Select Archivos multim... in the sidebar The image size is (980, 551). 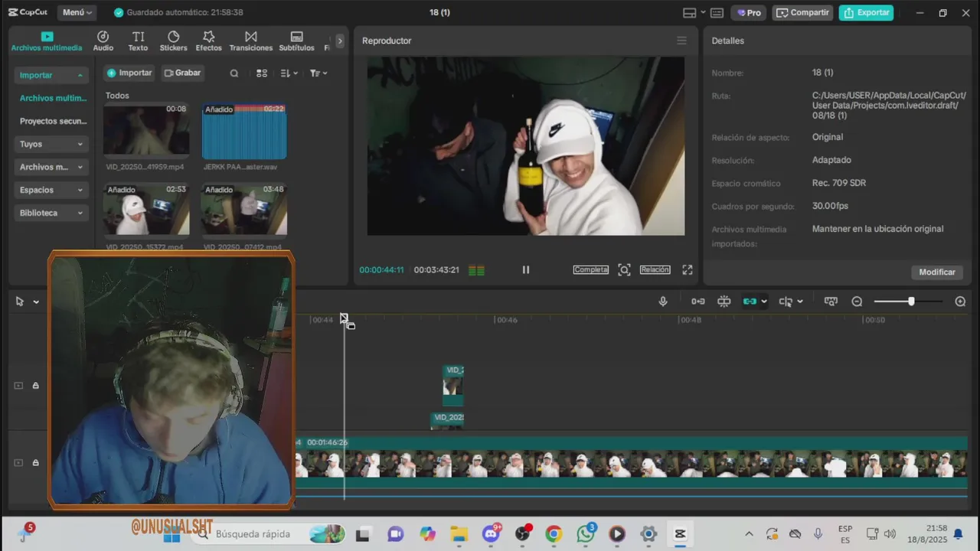point(53,98)
